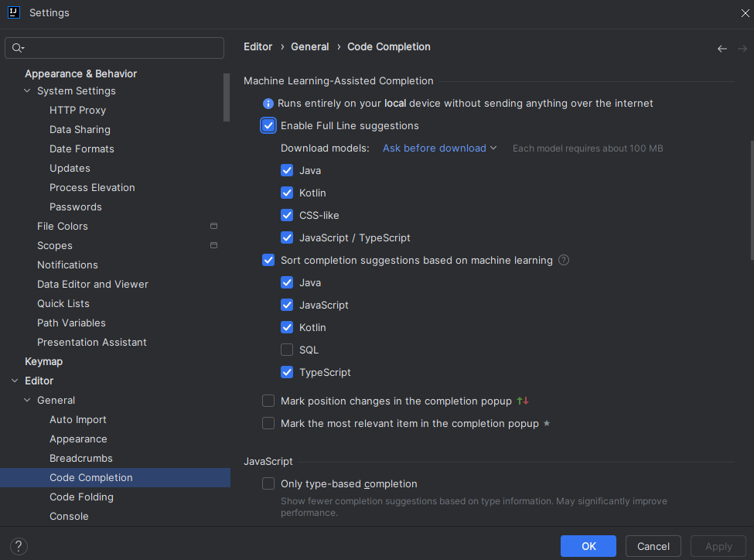The image size is (754, 560).
Task: Select File Colors in the tree
Action: point(63,226)
